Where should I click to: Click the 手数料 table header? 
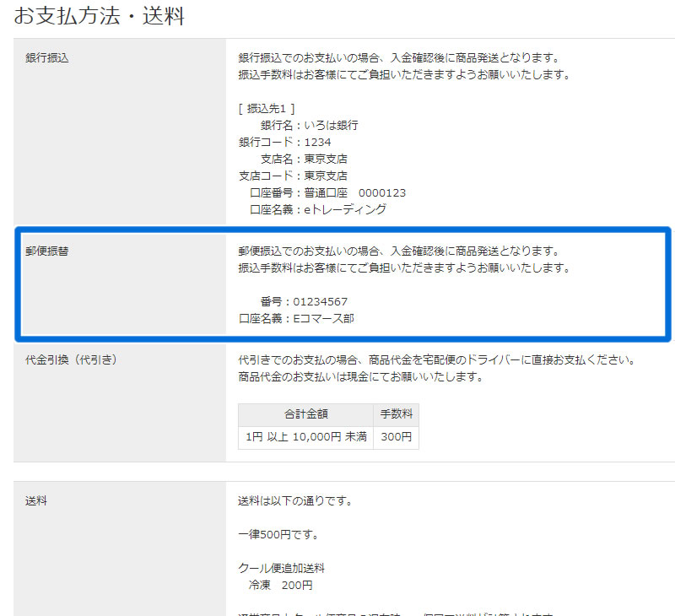[x=396, y=414]
